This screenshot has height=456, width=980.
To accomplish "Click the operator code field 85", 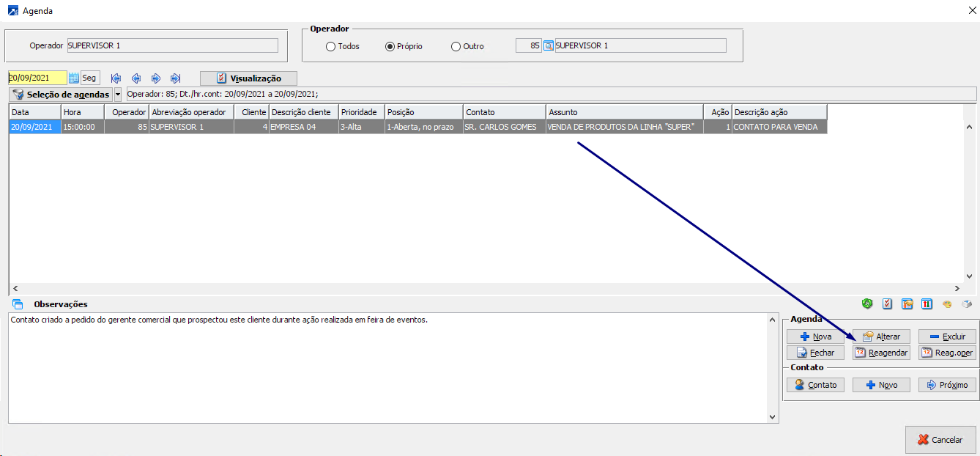I will pos(529,45).
